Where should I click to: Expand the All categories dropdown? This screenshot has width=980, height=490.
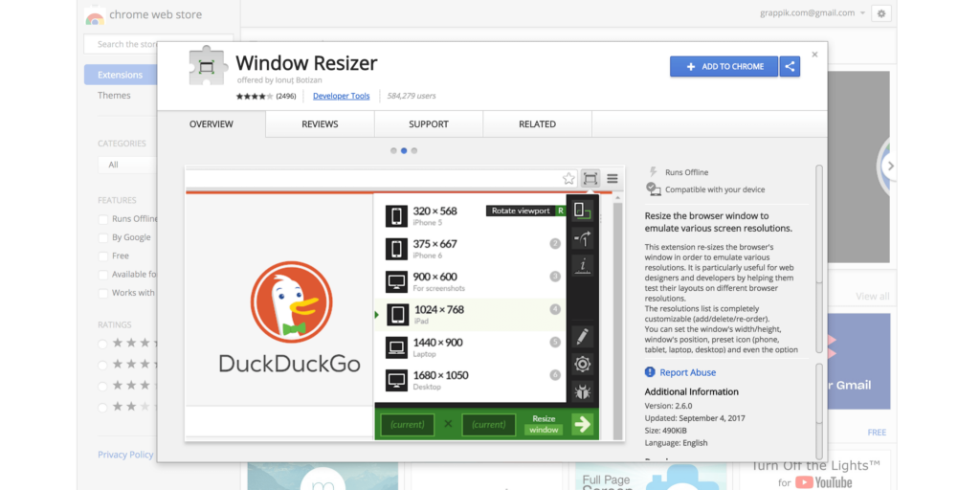[x=126, y=165]
